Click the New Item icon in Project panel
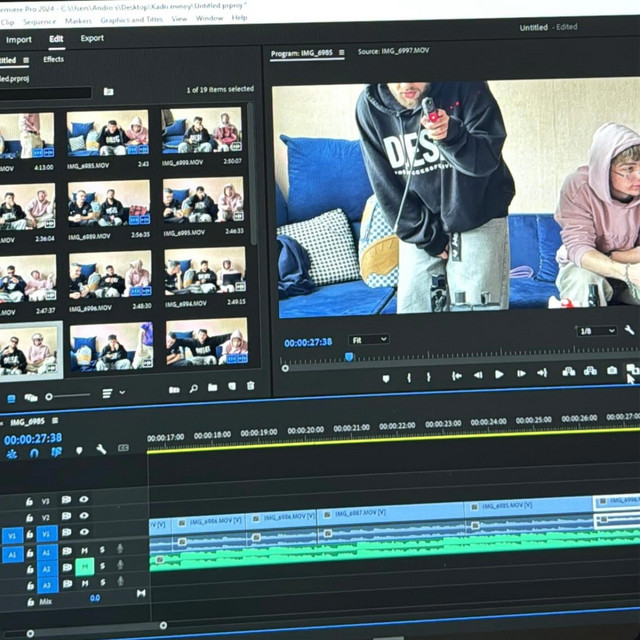Image resolution: width=640 pixels, height=640 pixels. (232, 386)
